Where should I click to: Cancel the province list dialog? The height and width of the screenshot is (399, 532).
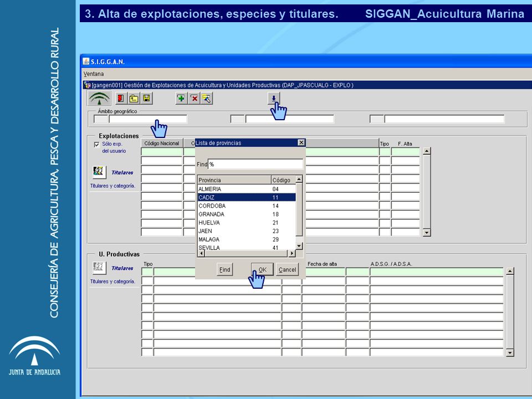coord(288,270)
